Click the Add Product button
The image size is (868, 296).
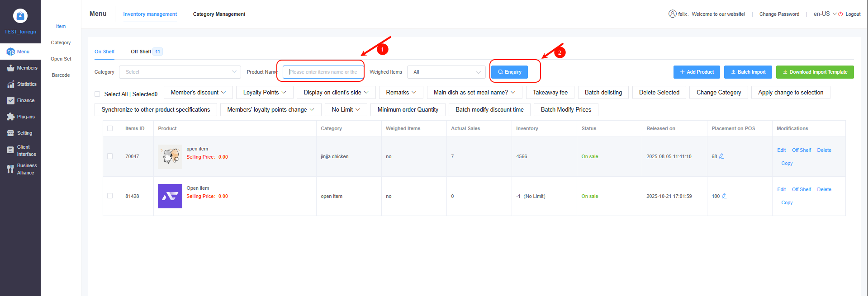click(697, 72)
